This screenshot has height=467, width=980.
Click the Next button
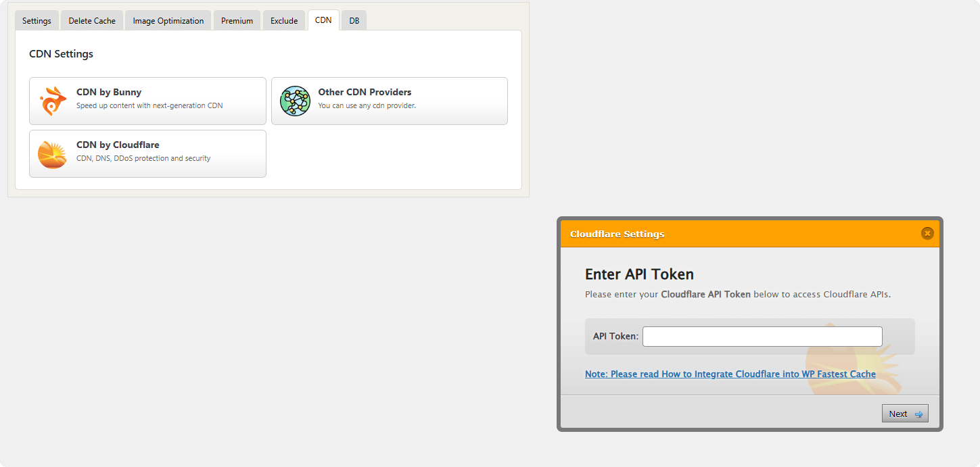click(905, 414)
